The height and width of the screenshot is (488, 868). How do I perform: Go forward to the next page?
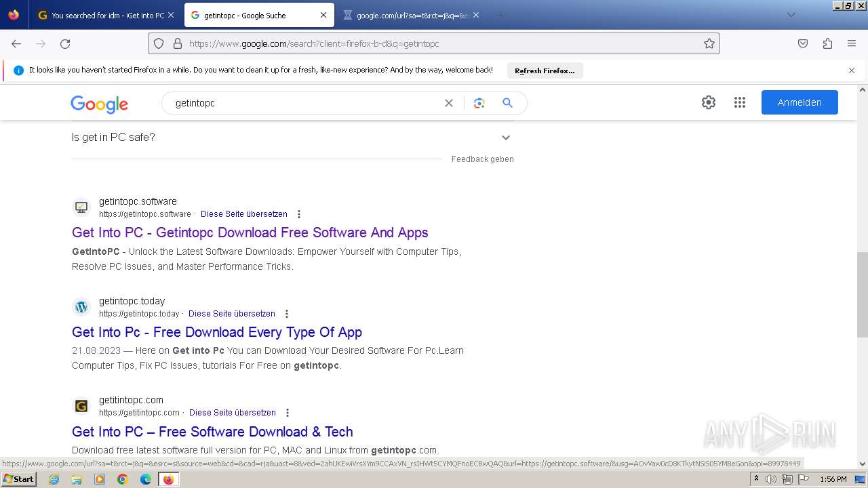(41, 43)
